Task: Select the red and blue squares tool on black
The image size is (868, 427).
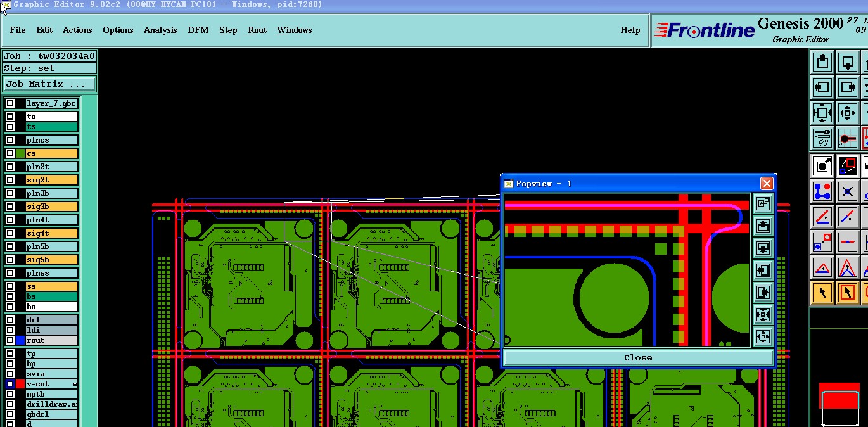Action: tap(848, 165)
